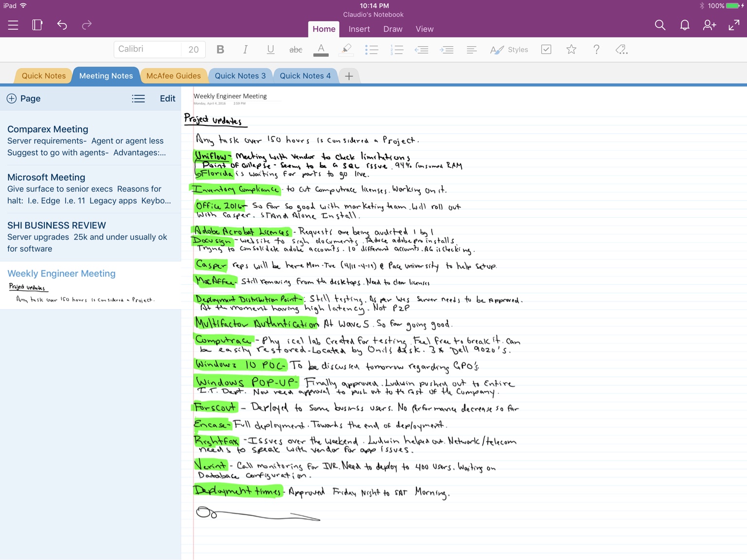Add a new section with plus tab
Screen dimensions: 747x560
pyautogui.click(x=349, y=76)
